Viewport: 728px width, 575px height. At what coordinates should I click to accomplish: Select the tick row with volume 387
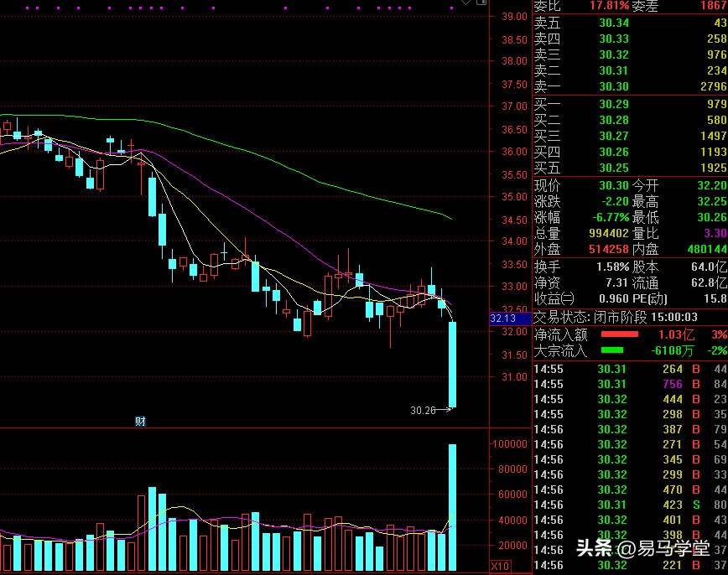(x=630, y=429)
